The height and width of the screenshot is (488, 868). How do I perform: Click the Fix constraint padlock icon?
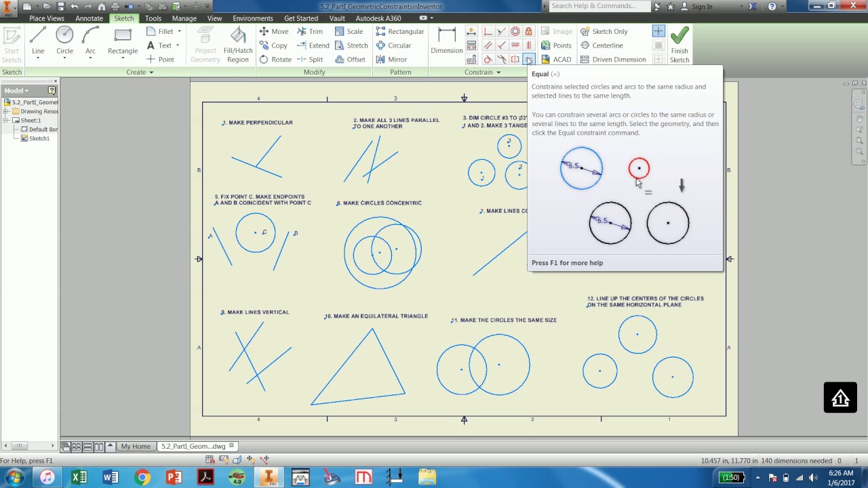tap(528, 31)
